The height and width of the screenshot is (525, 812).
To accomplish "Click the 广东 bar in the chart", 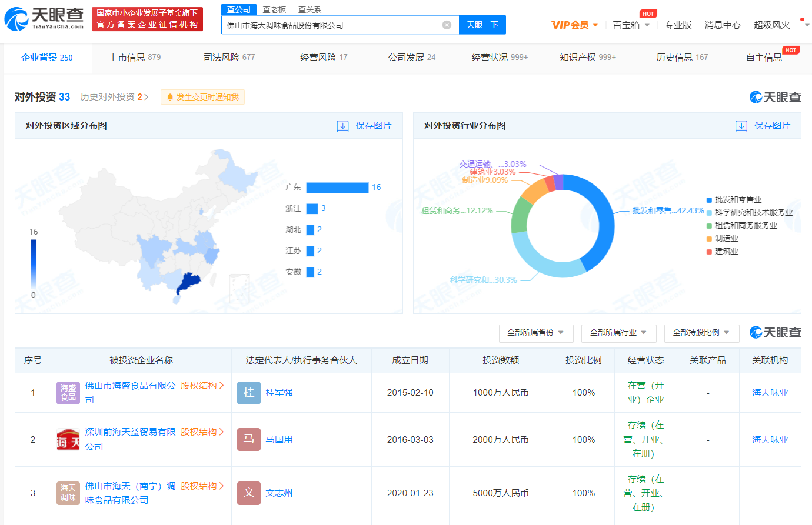I will coord(337,188).
